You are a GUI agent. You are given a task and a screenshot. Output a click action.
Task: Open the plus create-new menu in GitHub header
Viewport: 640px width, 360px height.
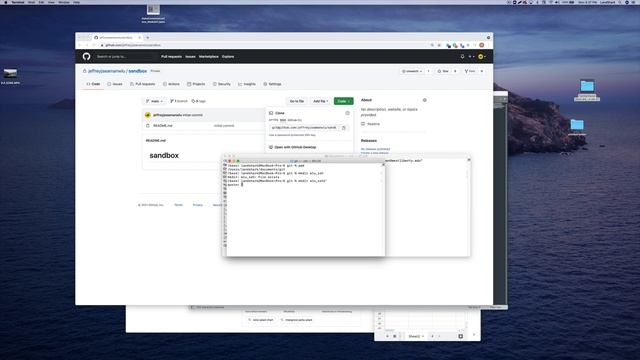click(x=471, y=57)
